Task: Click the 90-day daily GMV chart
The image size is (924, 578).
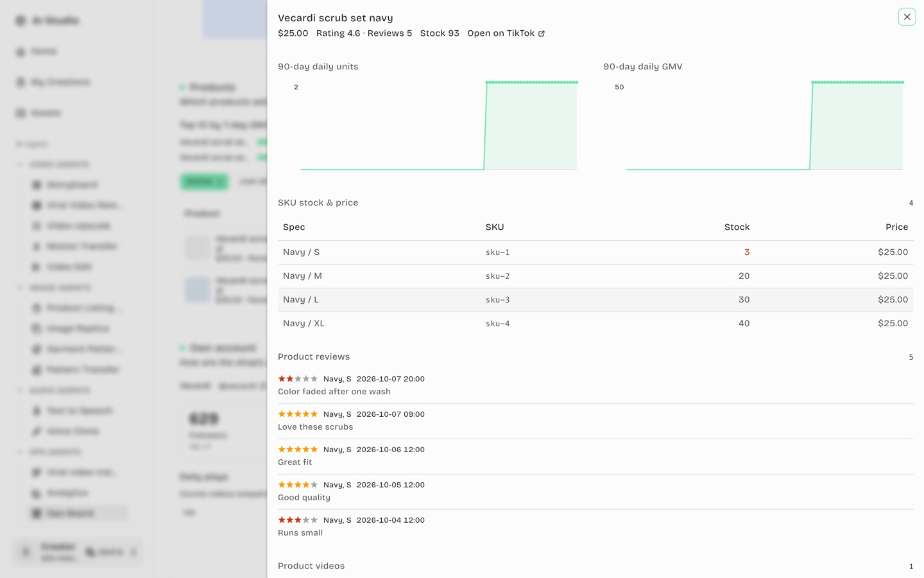Action: 758,126
